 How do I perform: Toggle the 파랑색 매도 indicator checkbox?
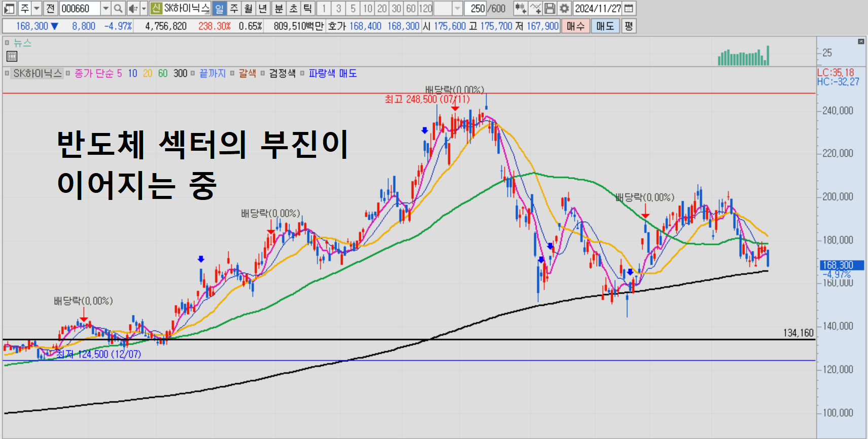pyautogui.click(x=302, y=73)
